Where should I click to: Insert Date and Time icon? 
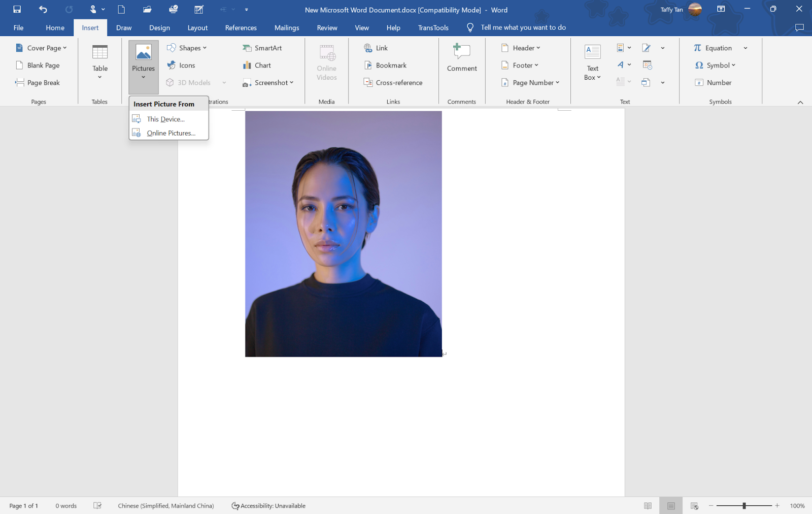(647, 65)
